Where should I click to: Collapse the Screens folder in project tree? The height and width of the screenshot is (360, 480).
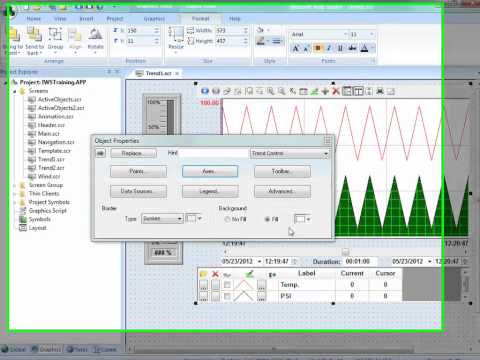pos(15,91)
